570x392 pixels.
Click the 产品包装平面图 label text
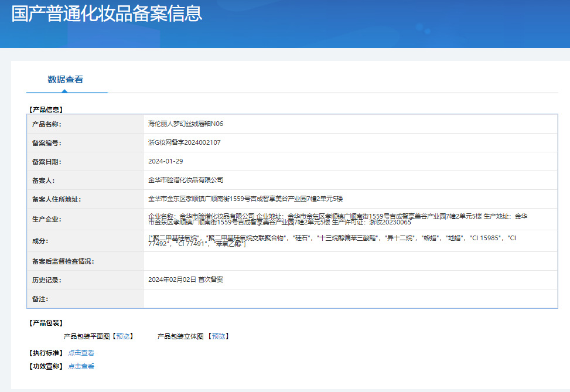[x=87, y=336]
